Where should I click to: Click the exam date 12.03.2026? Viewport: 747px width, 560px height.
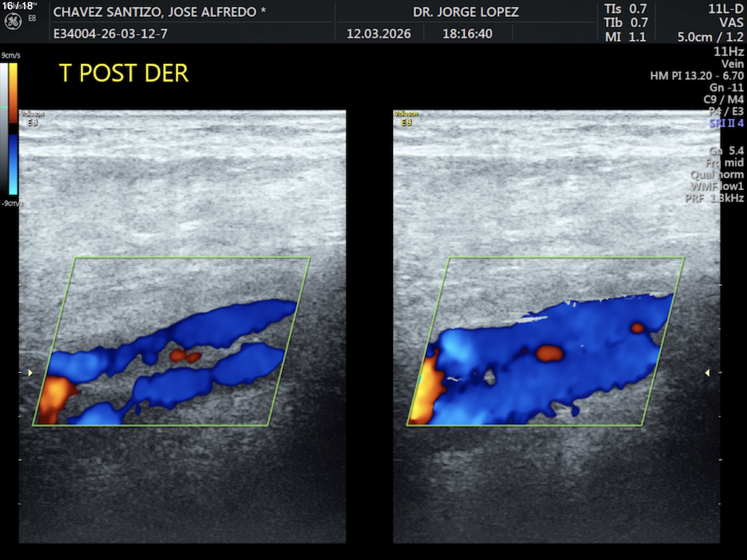coord(379,34)
